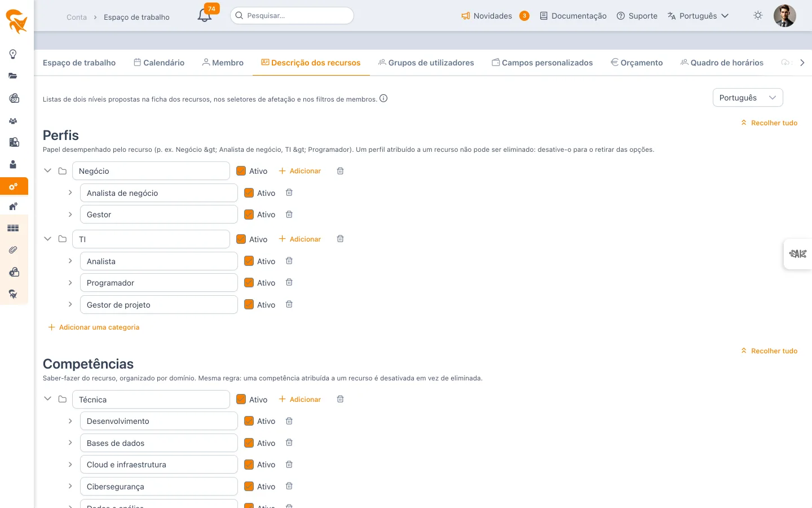This screenshot has height=508, width=812.
Task: Click the paperclip icon in sidebar
Action: (13, 249)
